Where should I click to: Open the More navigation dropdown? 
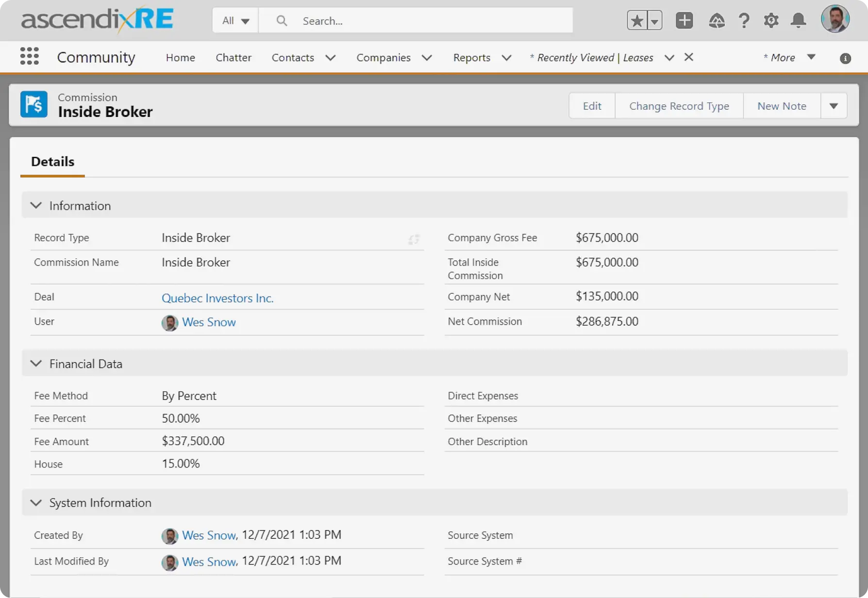811,57
